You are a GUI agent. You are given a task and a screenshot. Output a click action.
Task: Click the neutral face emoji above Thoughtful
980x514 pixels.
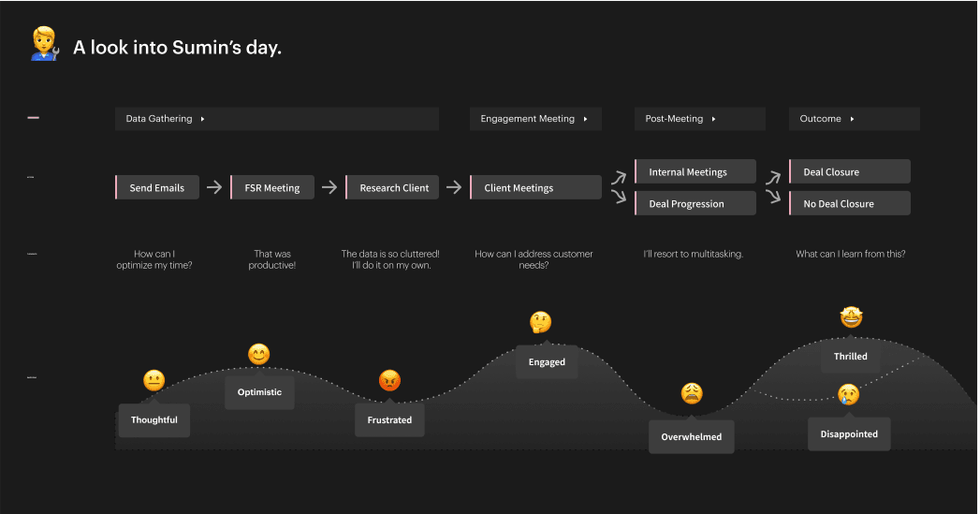[154, 380]
